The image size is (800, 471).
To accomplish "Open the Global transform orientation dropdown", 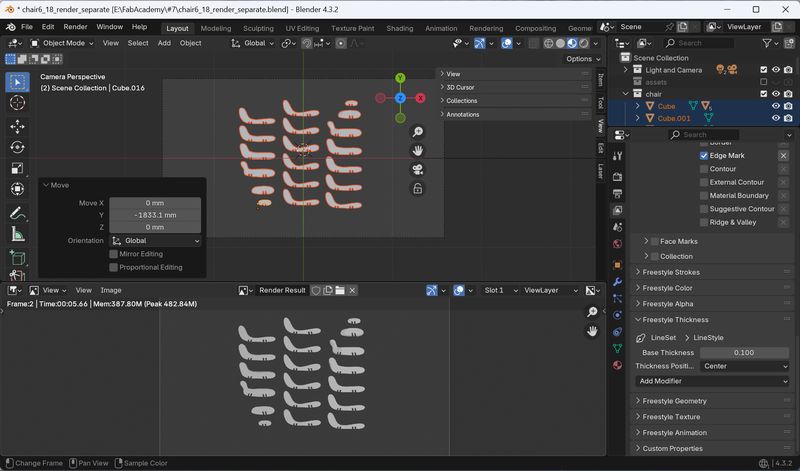I will click(x=253, y=43).
